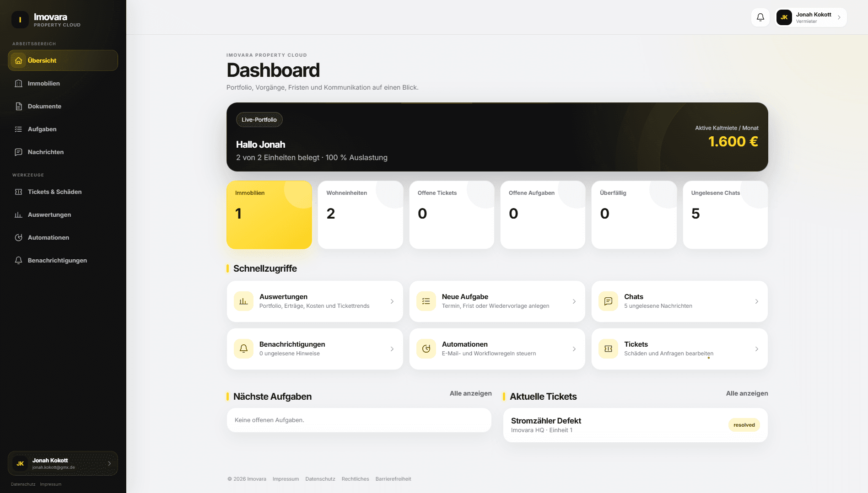Open Auswertungen in the sidebar menu
This screenshot has height=493, width=868.
coord(63,214)
